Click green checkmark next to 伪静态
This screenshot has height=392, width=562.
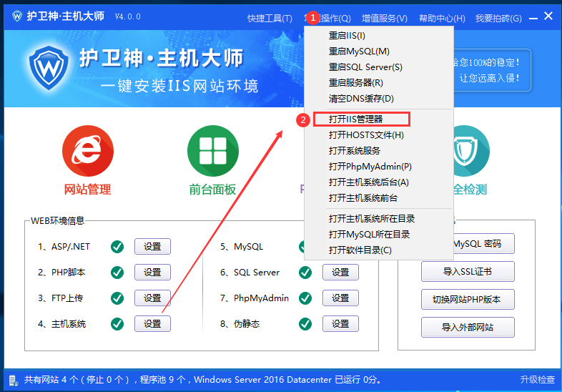click(x=305, y=324)
